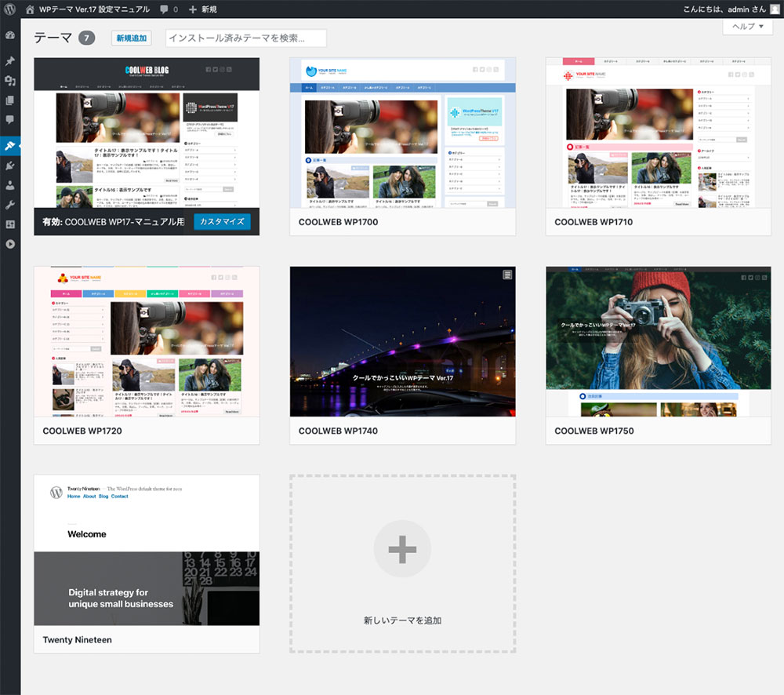Open the Comments sidebar icon
Viewport: 784px width, 695px height.
10,119
